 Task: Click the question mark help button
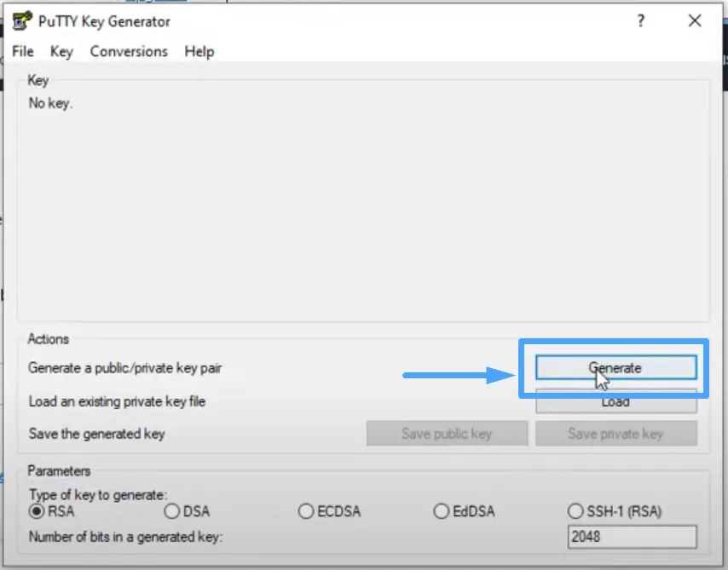[641, 21]
